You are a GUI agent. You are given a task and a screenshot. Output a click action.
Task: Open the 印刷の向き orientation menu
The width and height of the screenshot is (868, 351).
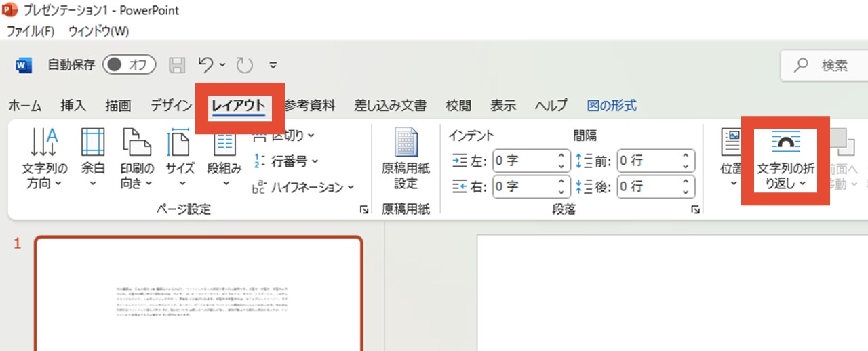click(x=137, y=159)
